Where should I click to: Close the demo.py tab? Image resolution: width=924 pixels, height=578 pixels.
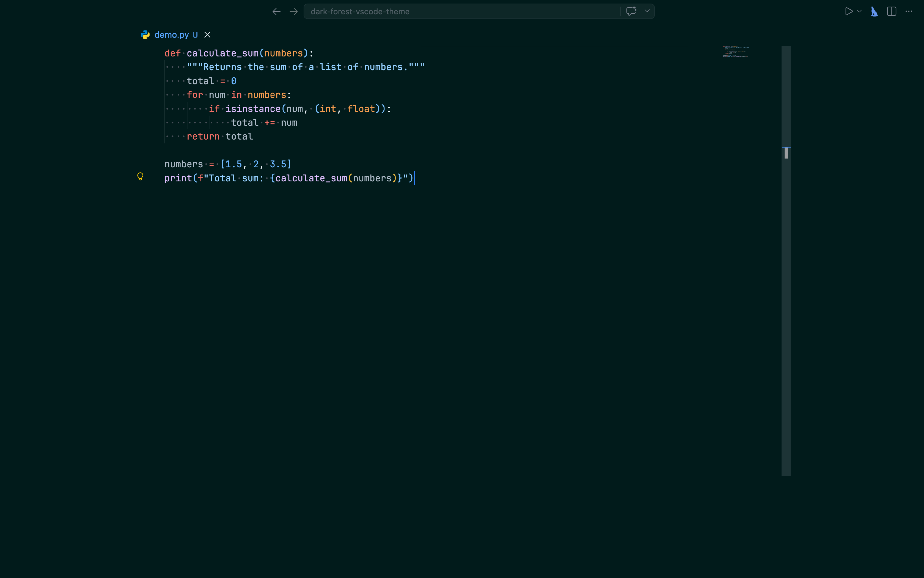tap(207, 35)
